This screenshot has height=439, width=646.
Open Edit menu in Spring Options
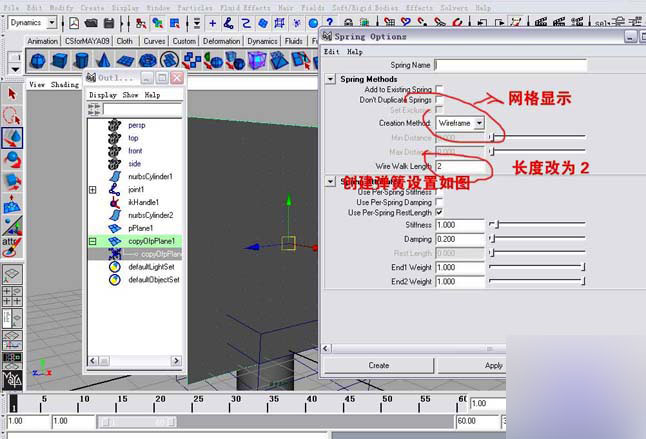click(331, 51)
